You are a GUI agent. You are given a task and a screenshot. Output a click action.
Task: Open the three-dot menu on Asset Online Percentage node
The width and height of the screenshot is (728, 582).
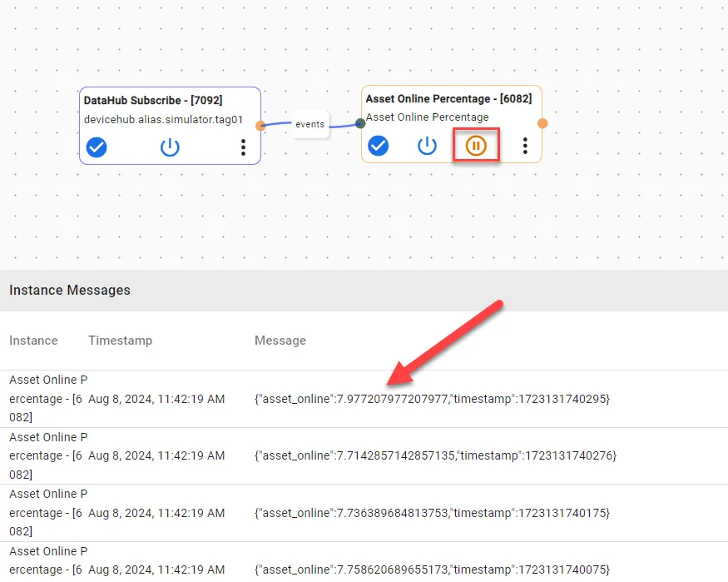525,146
